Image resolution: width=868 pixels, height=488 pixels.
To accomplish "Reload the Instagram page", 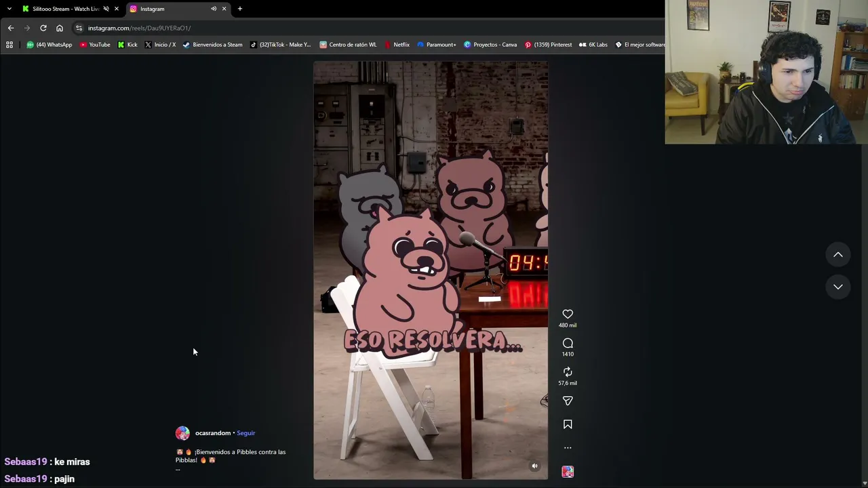I will (x=43, y=28).
